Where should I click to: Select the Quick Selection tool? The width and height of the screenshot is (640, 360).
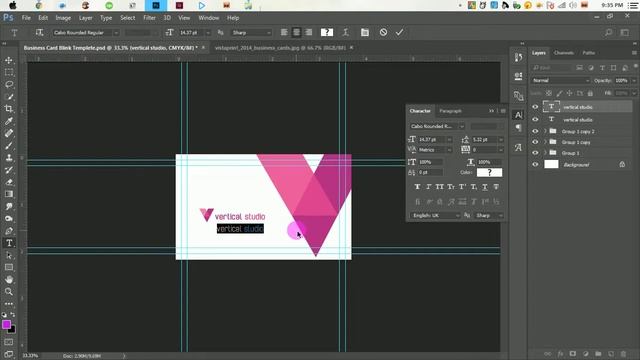tap(9, 97)
